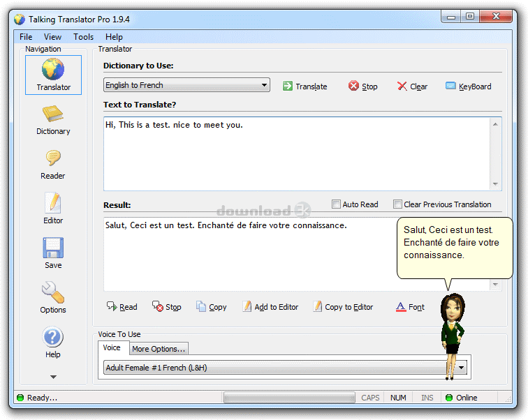Stop reading the result
This screenshot has width=528, height=420.
167,307
